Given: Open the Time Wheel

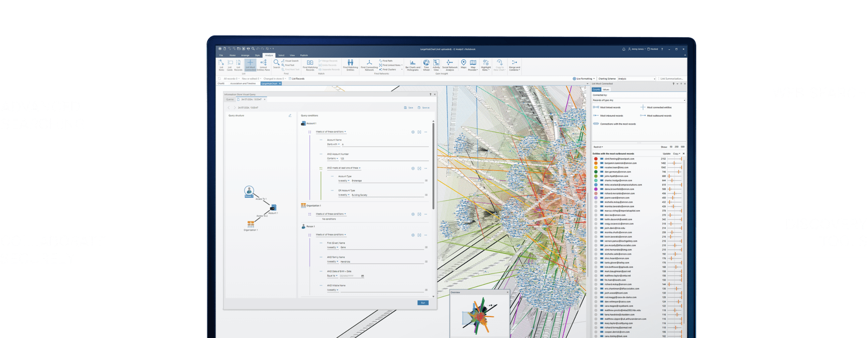Looking at the screenshot, I should (426, 65).
